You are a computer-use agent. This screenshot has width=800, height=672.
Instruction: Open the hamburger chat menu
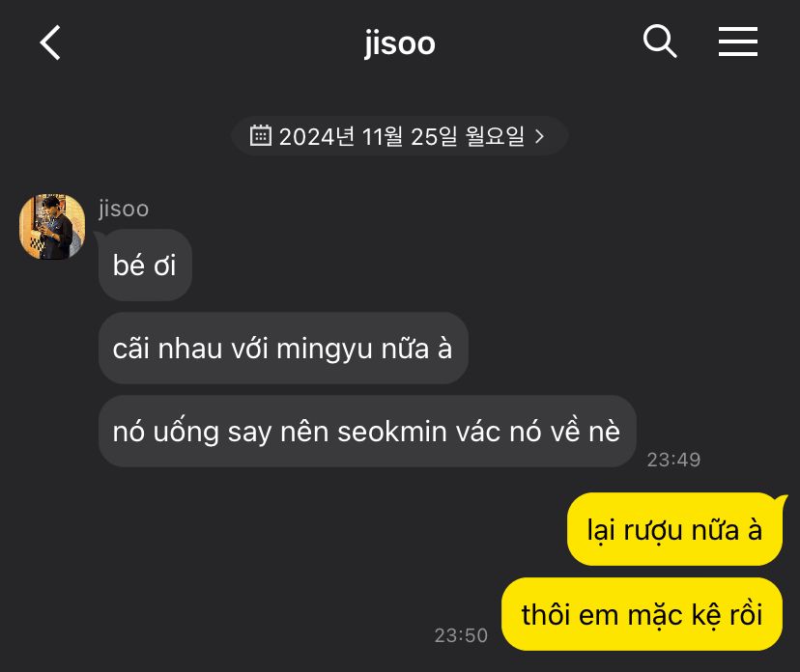coord(738,42)
